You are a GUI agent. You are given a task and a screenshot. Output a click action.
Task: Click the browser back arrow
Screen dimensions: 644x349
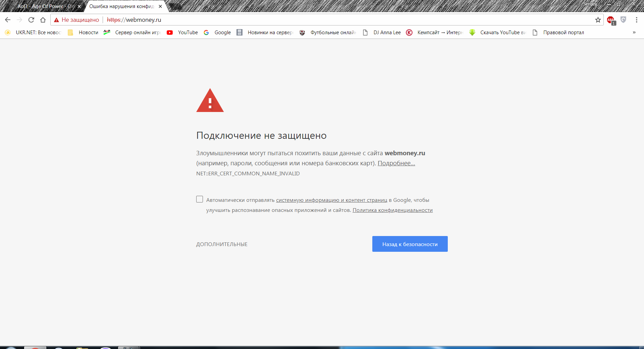[x=8, y=20]
